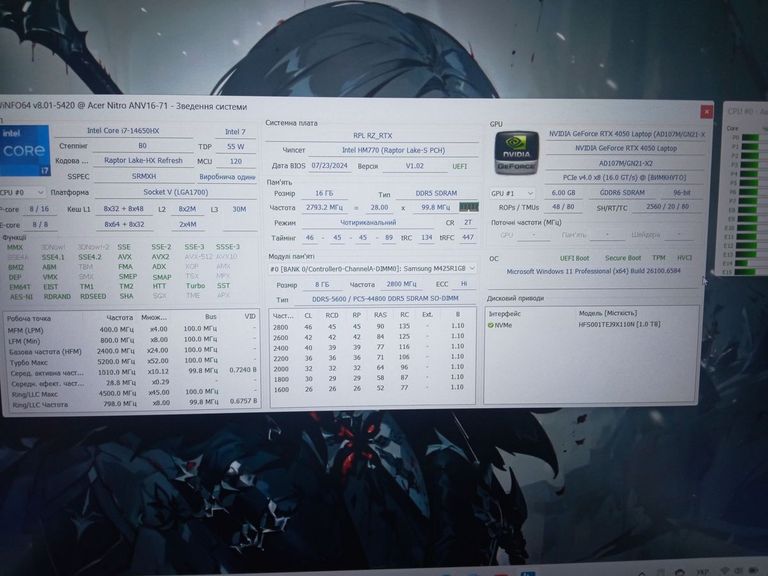Click the PCIe v4.0 x8 link info field
The width and height of the screenshot is (768, 576).
point(624,178)
